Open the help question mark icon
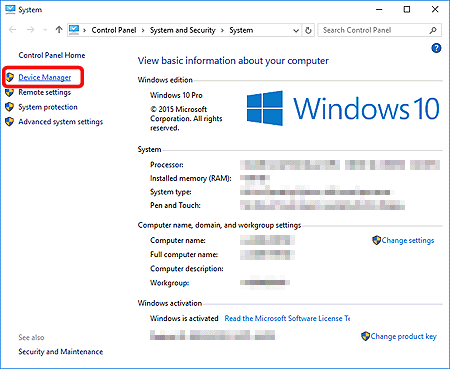 [x=436, y=48]
